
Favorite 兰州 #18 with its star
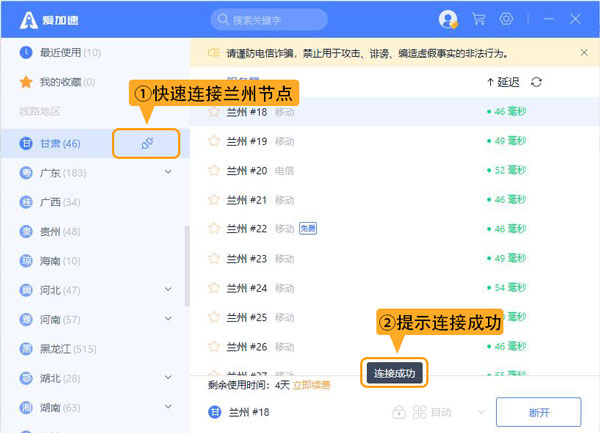coord(214,112)
